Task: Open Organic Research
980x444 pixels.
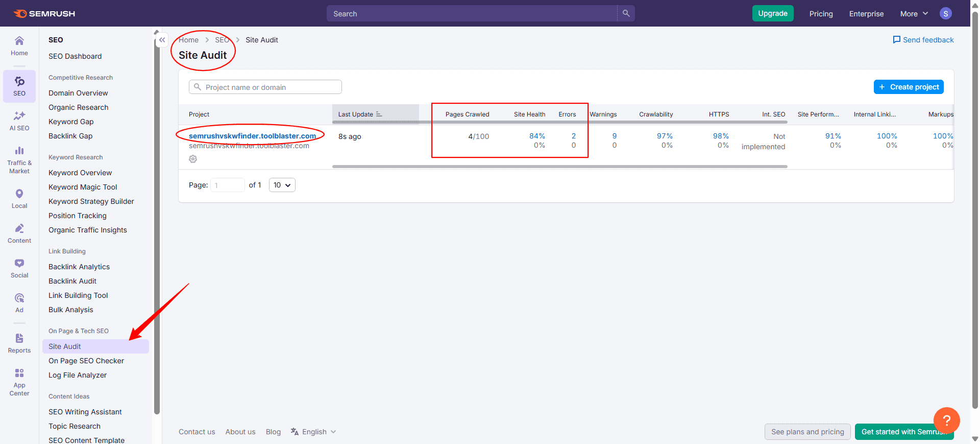Action: 79,107
